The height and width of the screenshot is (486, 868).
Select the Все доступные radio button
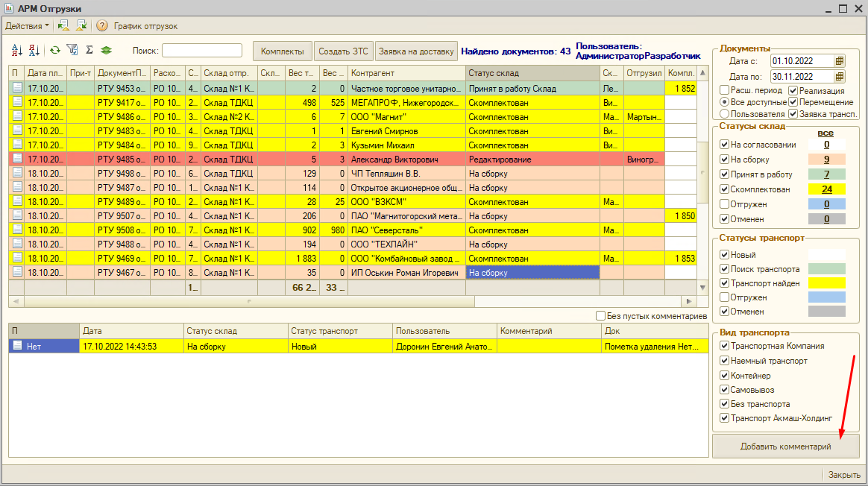point(724,102)
